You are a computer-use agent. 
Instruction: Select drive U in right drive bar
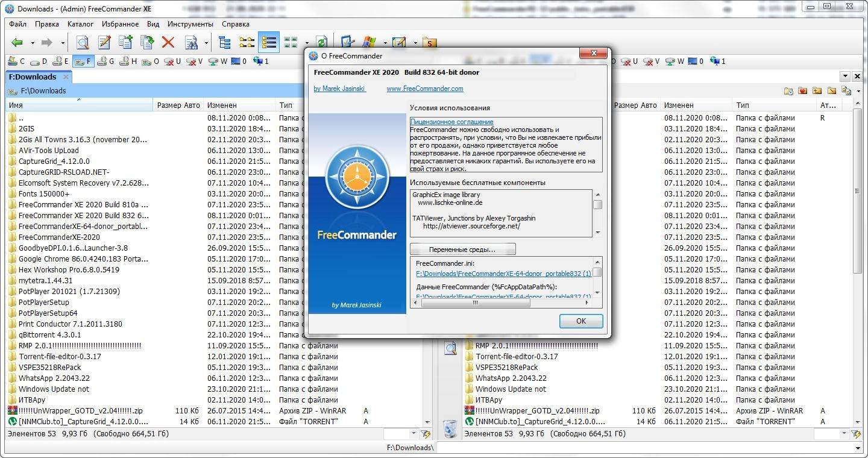[x=629, y=61]
